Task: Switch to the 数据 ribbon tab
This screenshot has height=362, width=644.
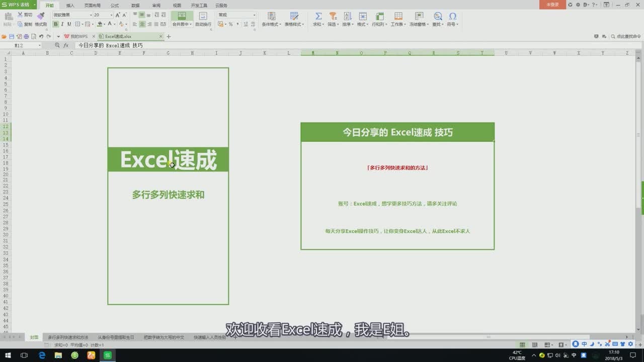Action: click(135, 5)
